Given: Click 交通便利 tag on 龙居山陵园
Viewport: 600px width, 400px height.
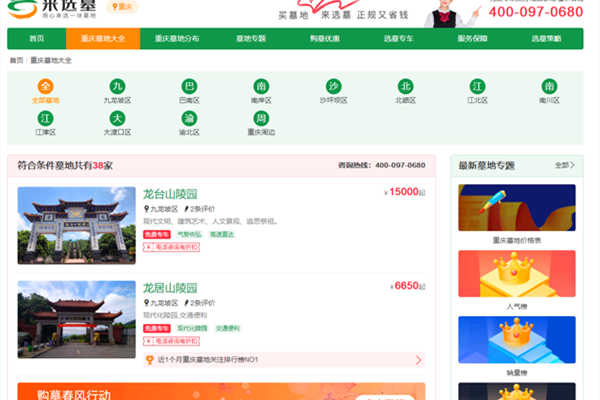Looking at the screenshot, I should 228,328.
